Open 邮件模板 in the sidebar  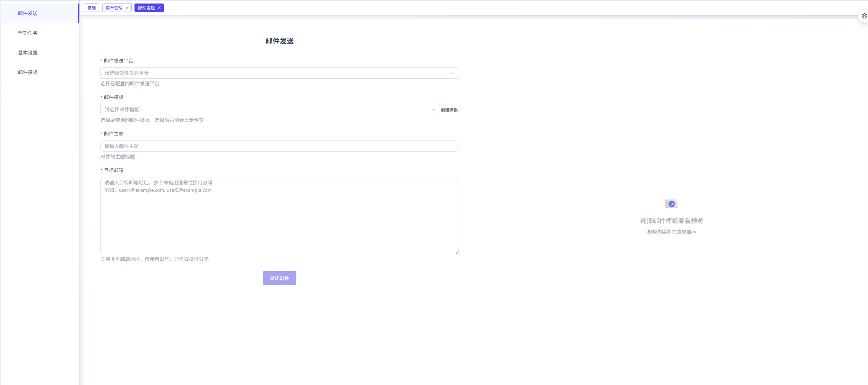click(x=40, y=72)
